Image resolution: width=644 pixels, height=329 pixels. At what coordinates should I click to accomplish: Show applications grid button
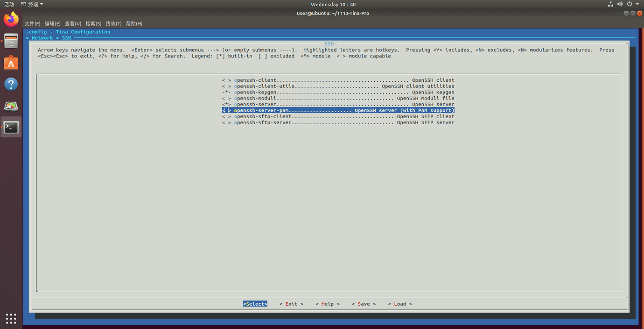click(x=11, y=318)
